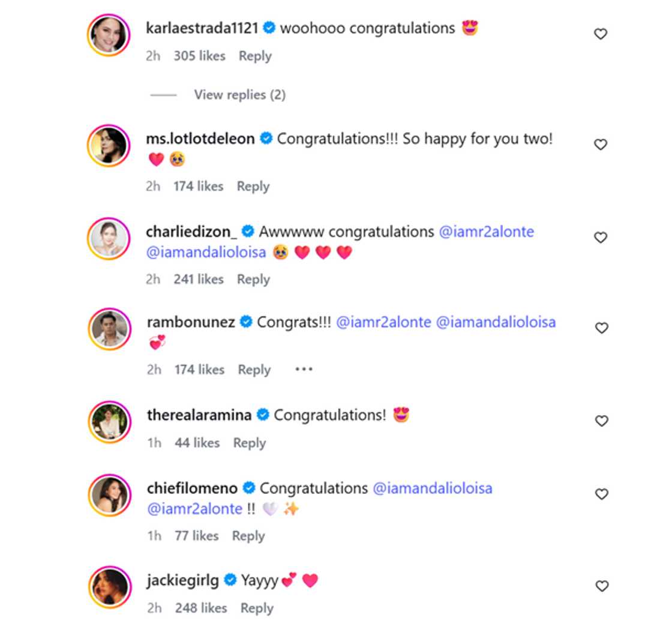Open options menu on rambonunez's comment
The image size is (672, 642).
[304, 370]
